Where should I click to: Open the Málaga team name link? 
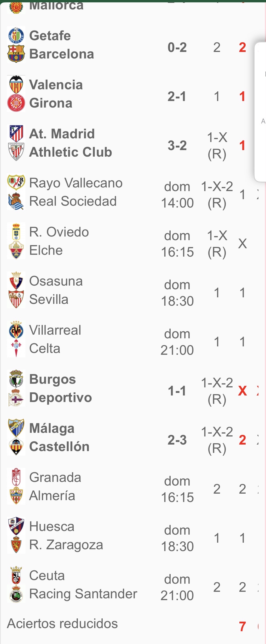click(x=52, y=428)
